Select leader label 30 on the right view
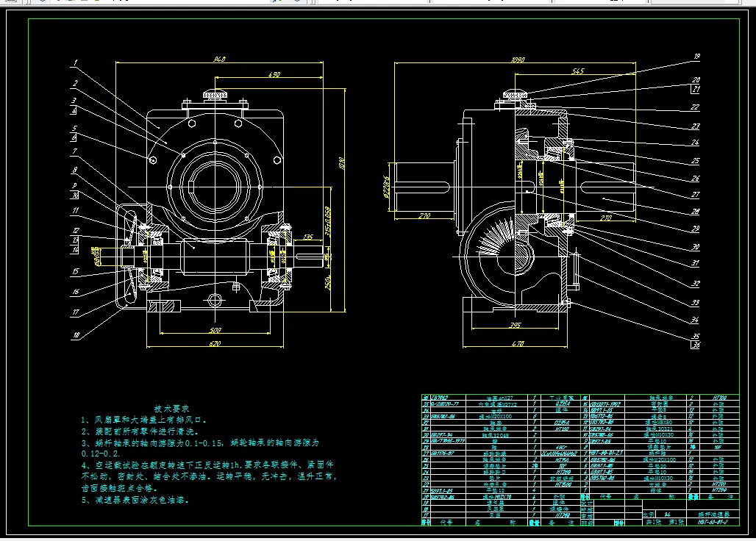Viewport: 756px width, 541px height. [x=695, y=247]
